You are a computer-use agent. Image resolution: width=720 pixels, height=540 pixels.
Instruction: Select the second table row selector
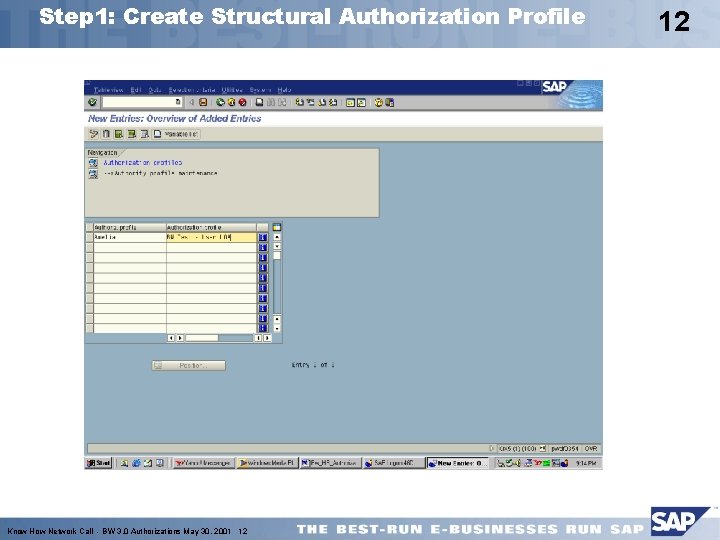coord(90,248)
